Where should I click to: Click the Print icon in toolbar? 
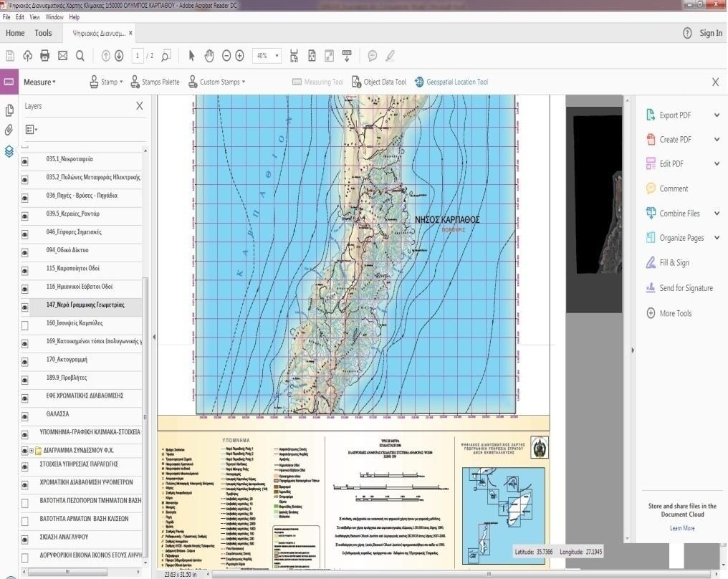[45, 56]
